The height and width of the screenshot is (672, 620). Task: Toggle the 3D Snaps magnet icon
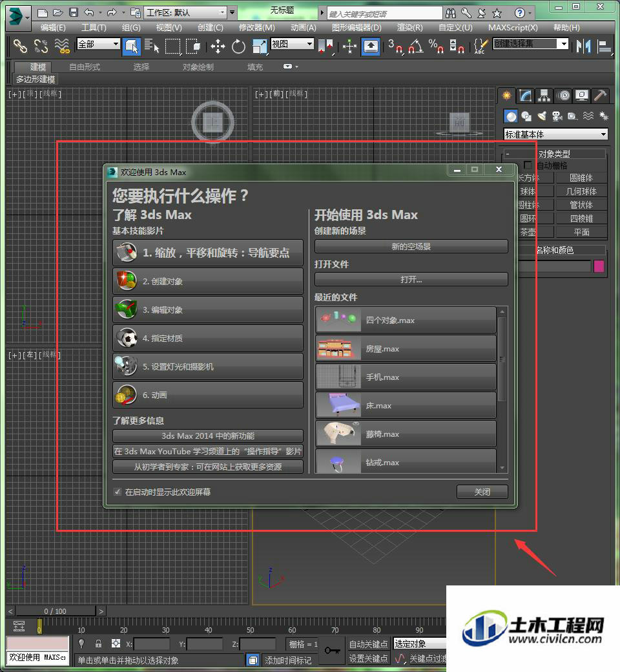click(395, 47)
